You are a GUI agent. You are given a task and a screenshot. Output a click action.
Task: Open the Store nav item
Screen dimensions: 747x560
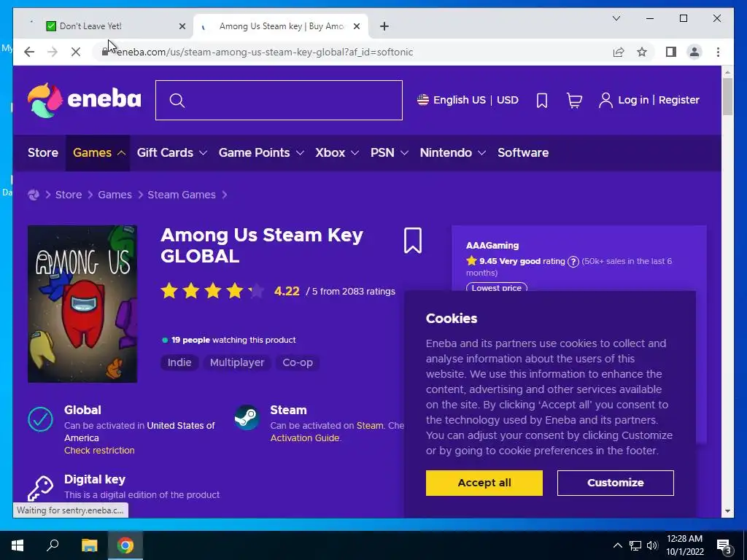point(43,153)
